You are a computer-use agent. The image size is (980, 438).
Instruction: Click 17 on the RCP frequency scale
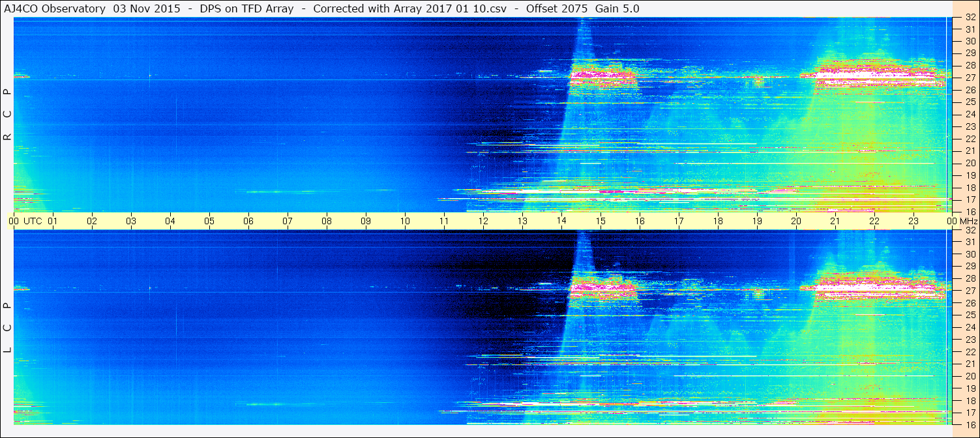[970, 199]
